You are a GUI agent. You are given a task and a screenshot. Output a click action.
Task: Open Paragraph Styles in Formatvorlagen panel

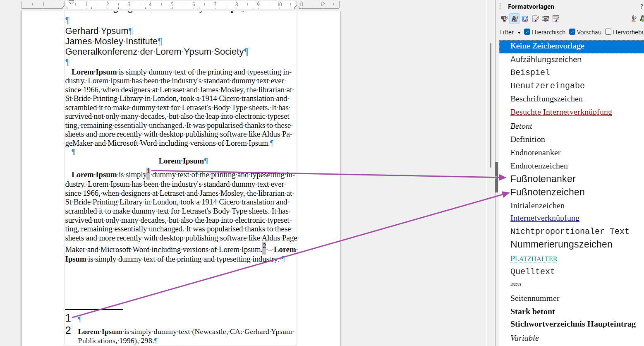click(504, 19)
